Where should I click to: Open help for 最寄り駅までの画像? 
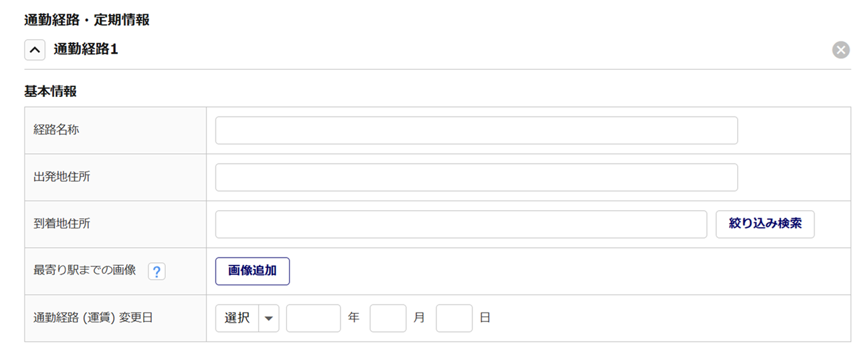tap(157, 272)
